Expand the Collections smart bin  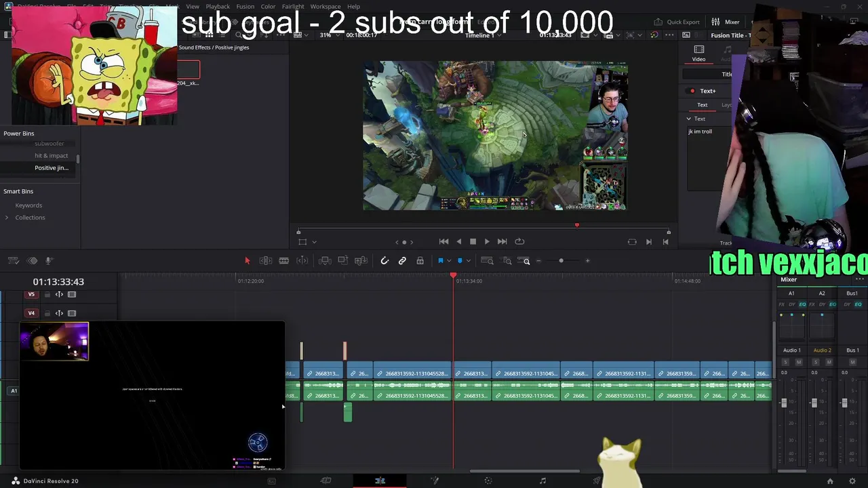[x=7, y=218]
